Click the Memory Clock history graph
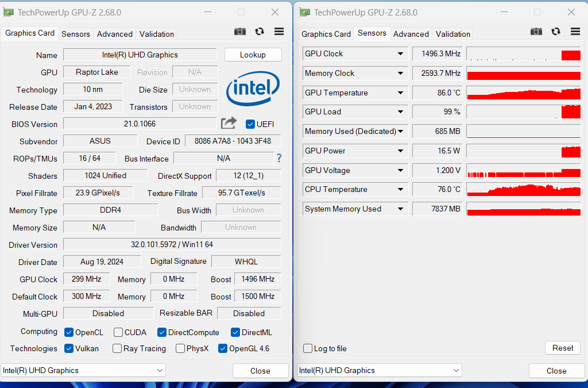588x388 pixels. click(524, 73)
